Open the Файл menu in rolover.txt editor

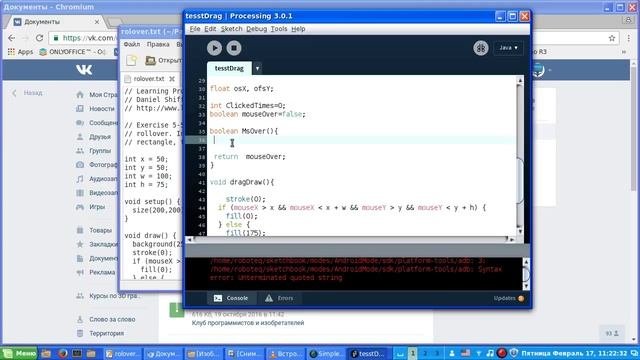[132, 44]
